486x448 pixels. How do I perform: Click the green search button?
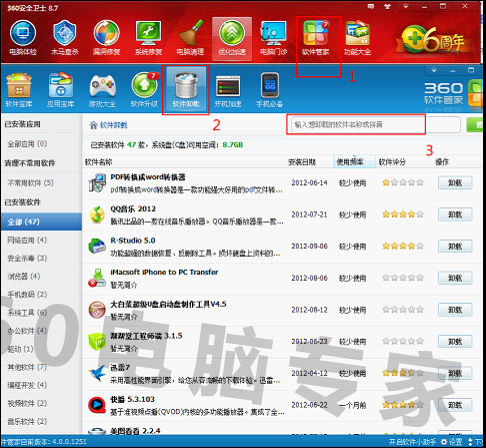click(475, 125)
